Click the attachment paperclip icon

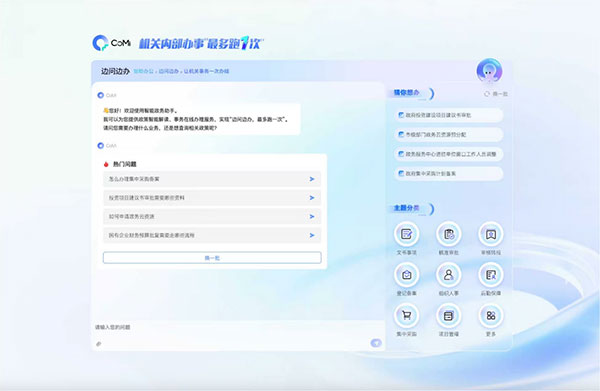[99, 344]
